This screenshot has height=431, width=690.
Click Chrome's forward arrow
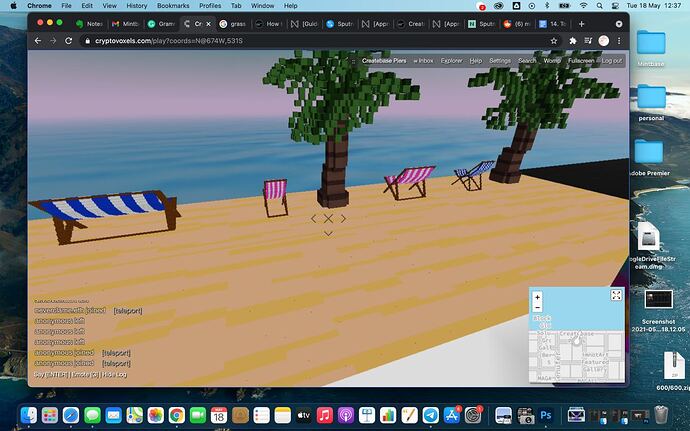53,41
